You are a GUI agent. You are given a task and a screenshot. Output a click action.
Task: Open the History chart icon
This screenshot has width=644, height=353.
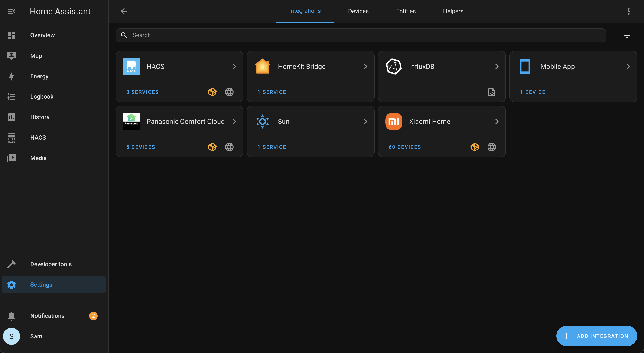(12, 117)
